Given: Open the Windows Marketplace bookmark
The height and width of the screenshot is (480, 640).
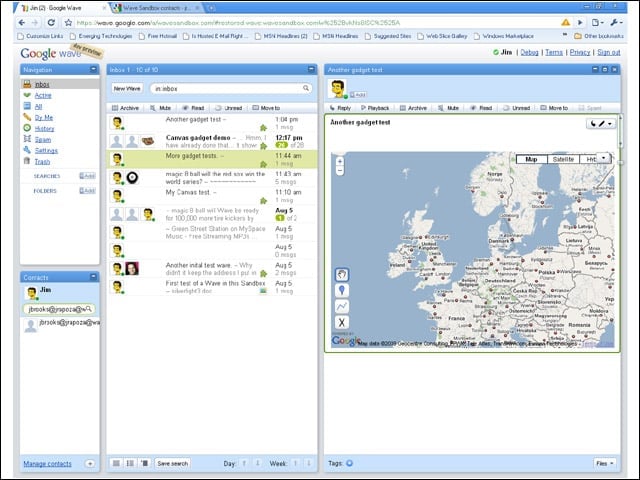Looking at the screenshot, I should [504, 36].
